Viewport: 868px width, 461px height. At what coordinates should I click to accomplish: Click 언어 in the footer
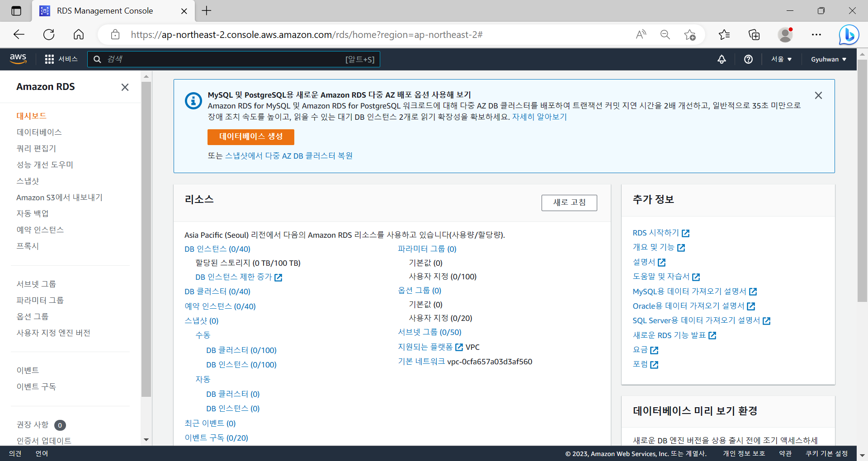42,453
